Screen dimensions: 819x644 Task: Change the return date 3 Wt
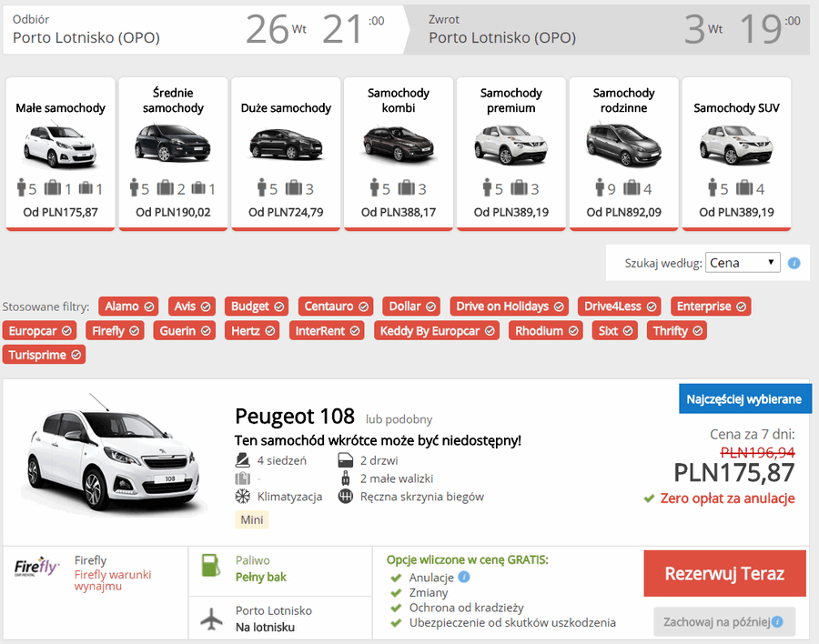703,29
